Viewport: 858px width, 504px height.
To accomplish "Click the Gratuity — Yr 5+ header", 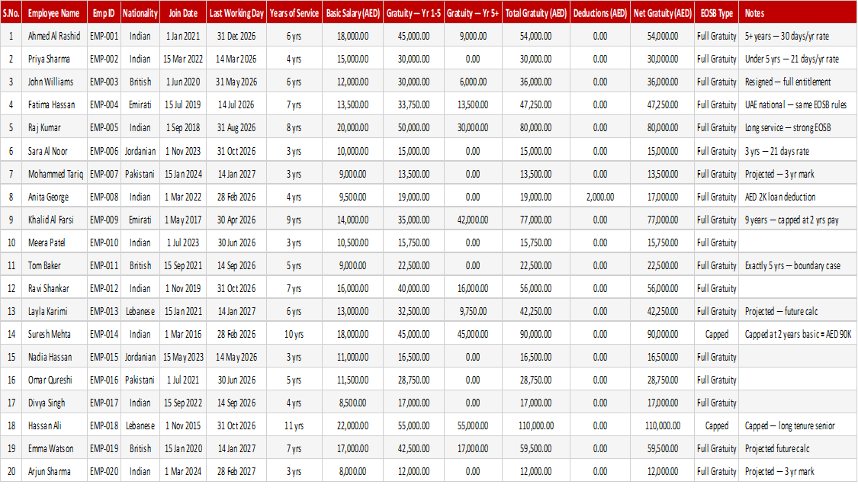I will (473, 13).
